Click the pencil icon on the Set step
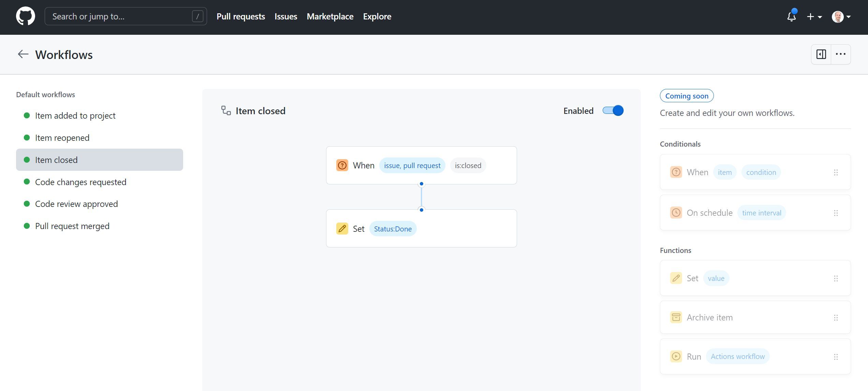Image resolution: width=868 pixels, height=391 pixels. (x=342, y=228)
